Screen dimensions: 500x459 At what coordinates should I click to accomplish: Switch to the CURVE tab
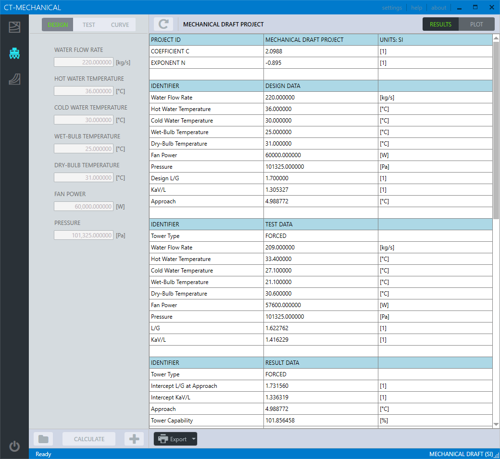(x=120, y=25)
